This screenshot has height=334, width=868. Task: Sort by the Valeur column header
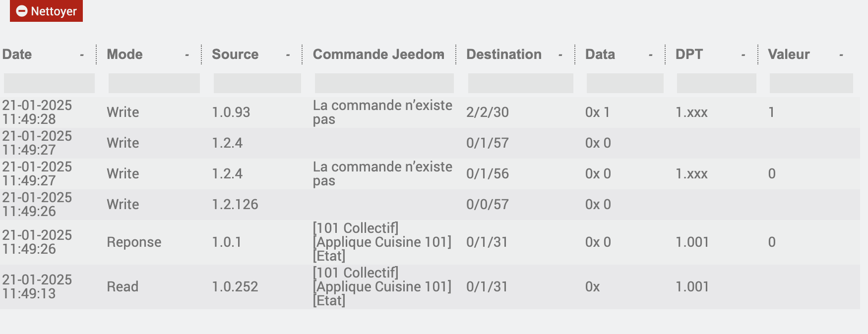point(789,55)
